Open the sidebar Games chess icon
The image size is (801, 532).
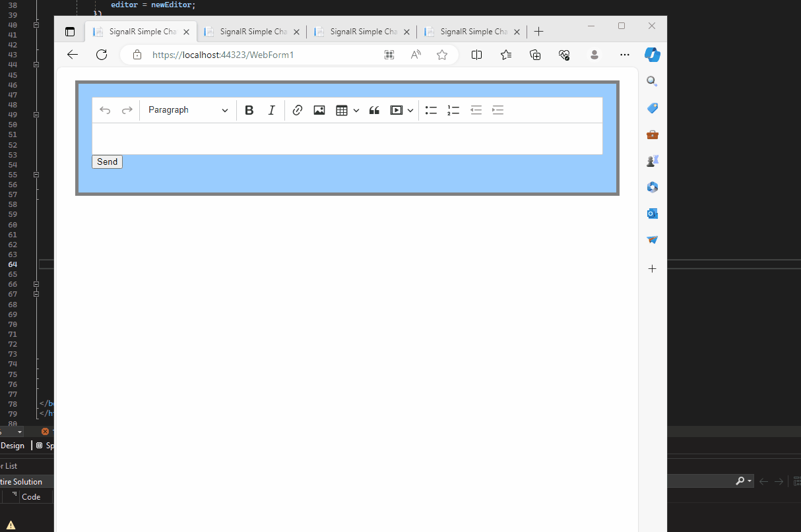pyautogui.click(x=653, y=161)
